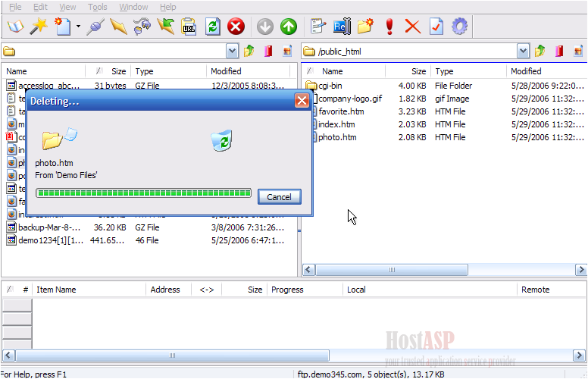Select index.htm in remote pane
Screen dimensions: 588x379
pos(336,124)
